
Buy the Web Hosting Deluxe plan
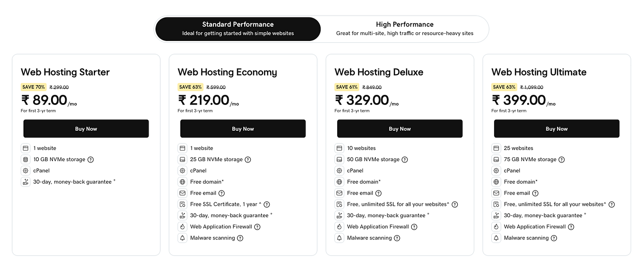[x=400, y=129]
